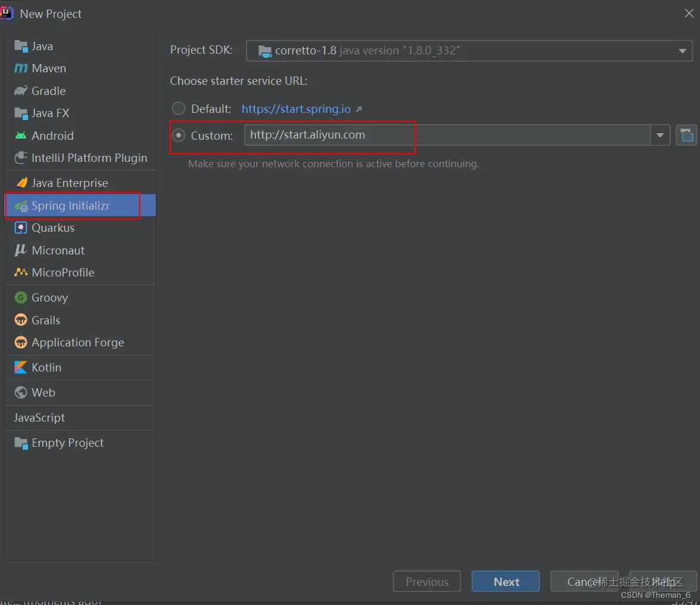Click the Empty Project folder icon

click(x=21, y=443)
